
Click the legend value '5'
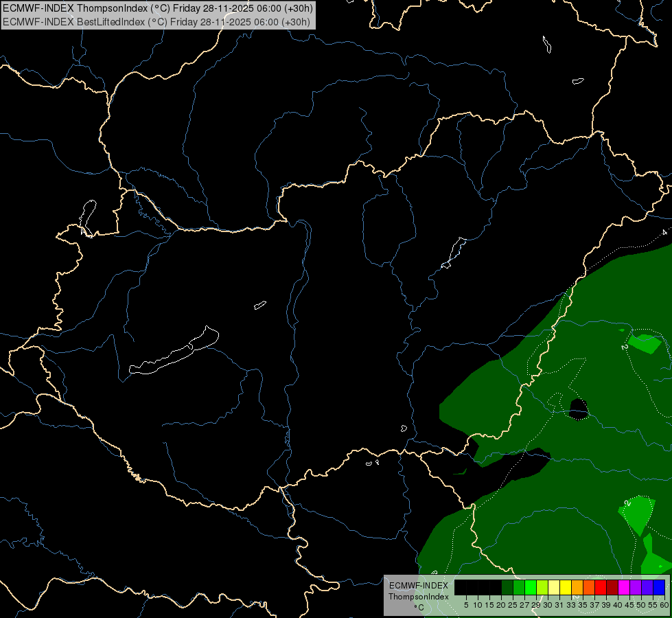point(466,605)
